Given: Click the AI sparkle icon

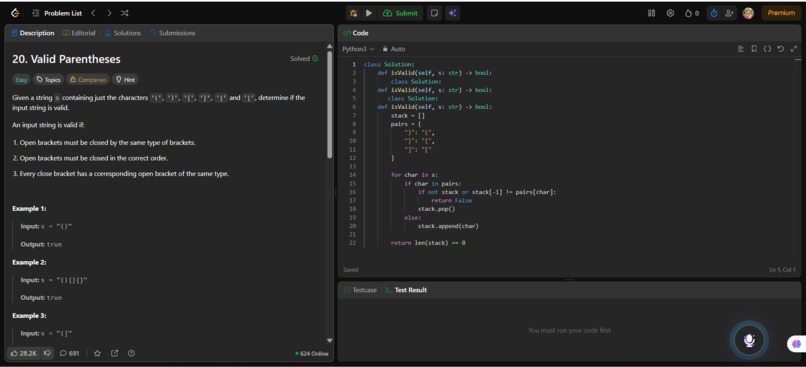Looking at the screenshot, I should tap(452, 13).
